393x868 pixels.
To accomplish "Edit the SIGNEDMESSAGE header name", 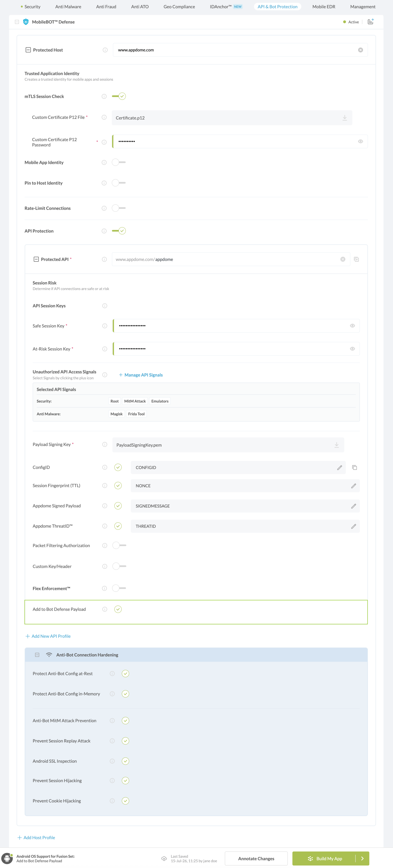I will (353, 506).
